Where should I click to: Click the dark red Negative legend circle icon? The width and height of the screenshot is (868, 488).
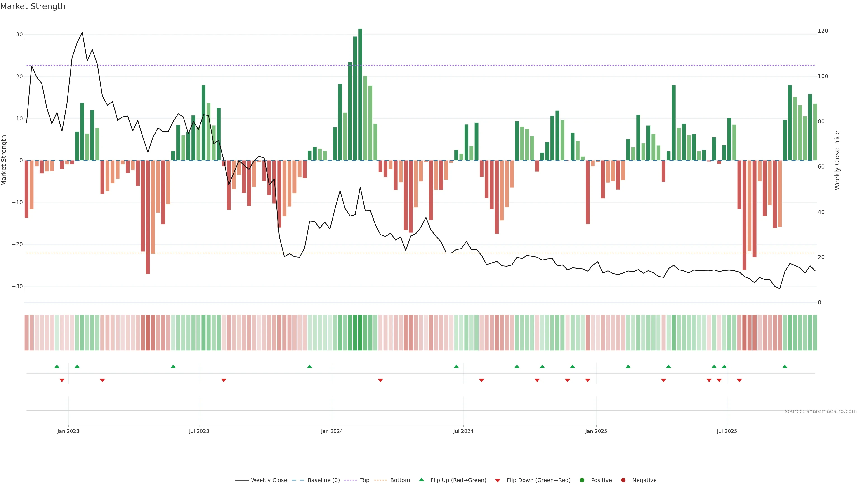[x=623, y=480]
